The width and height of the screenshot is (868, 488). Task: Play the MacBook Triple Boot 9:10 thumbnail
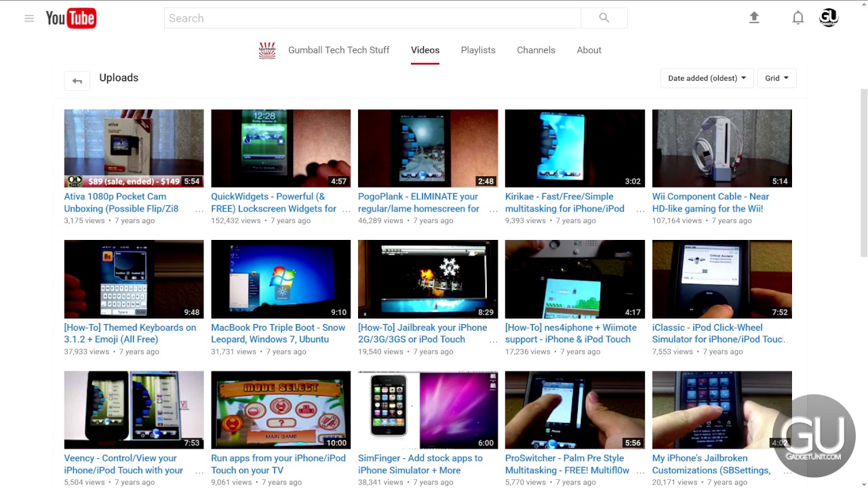(x=281, y=279)
